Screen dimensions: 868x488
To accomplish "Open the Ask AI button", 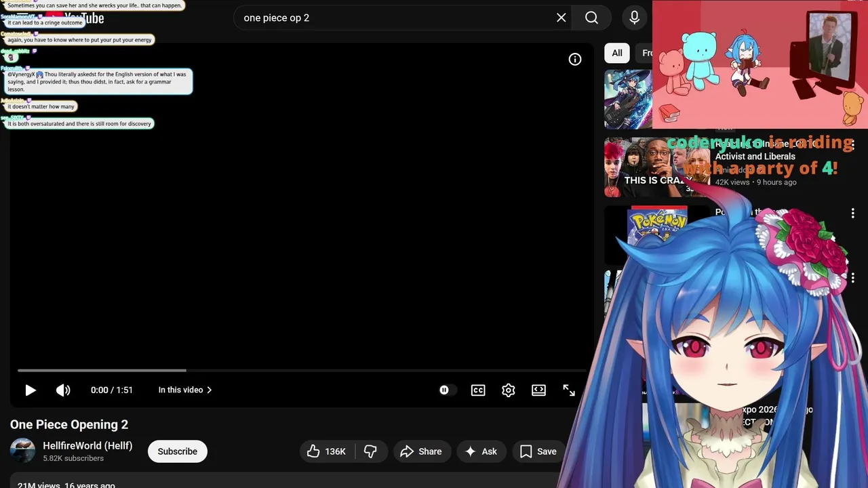I will pos(481,451).
